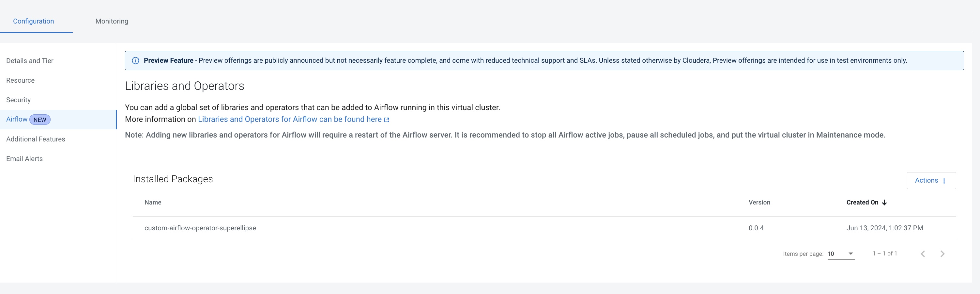Go to previous page of packages

point(923,254)
